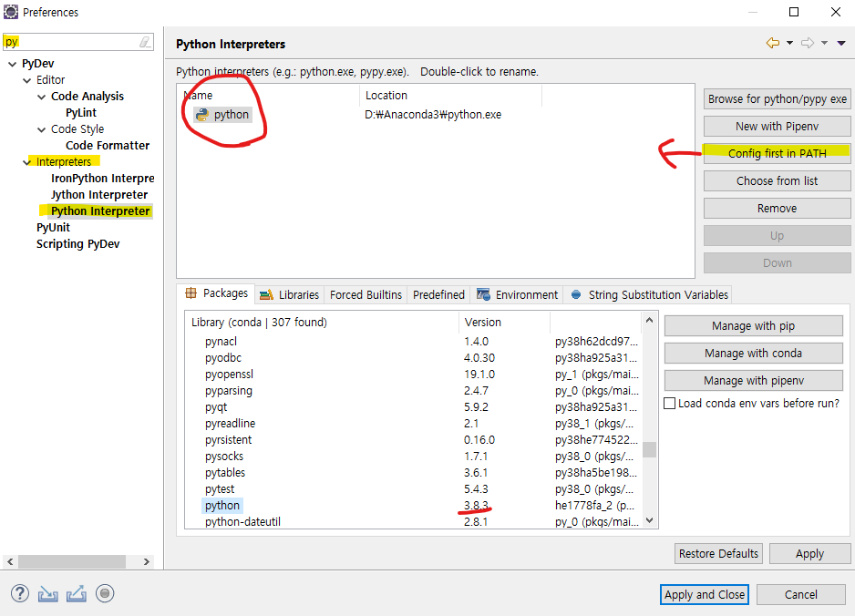This screenshot has width=855, height=616.
Task: Open the back history dropdown arrow
Action: pos(789,43)
